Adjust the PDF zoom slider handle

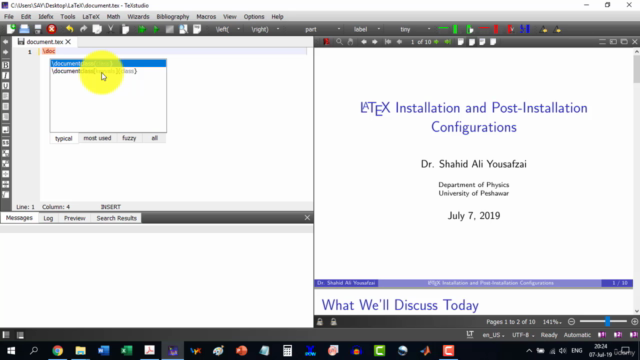coord(607,322)
